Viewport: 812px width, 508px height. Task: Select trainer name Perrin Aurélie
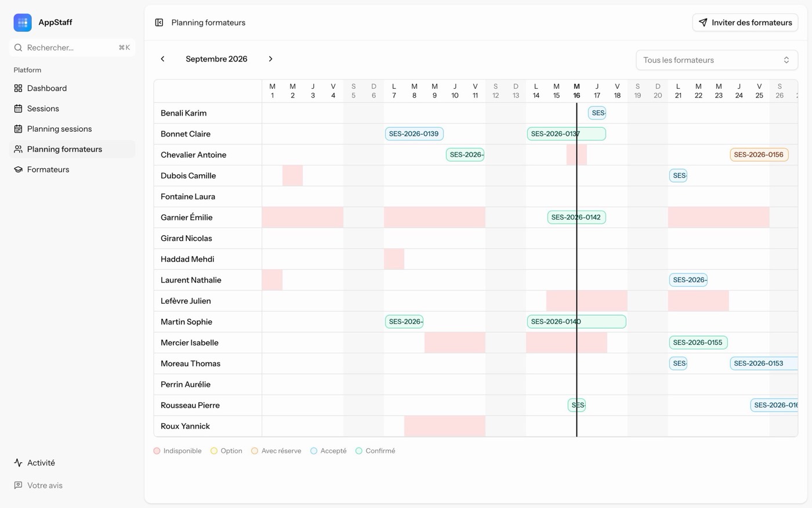[x=186, y=384]
